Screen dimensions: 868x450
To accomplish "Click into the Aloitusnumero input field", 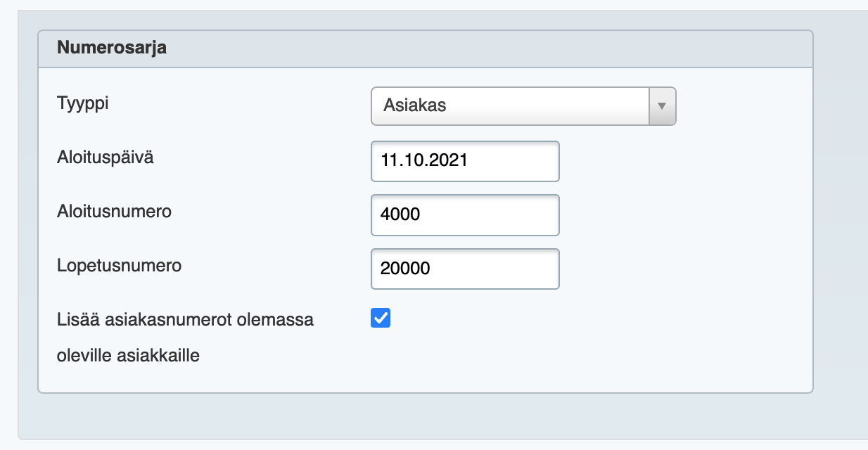I will pos(465,215).
